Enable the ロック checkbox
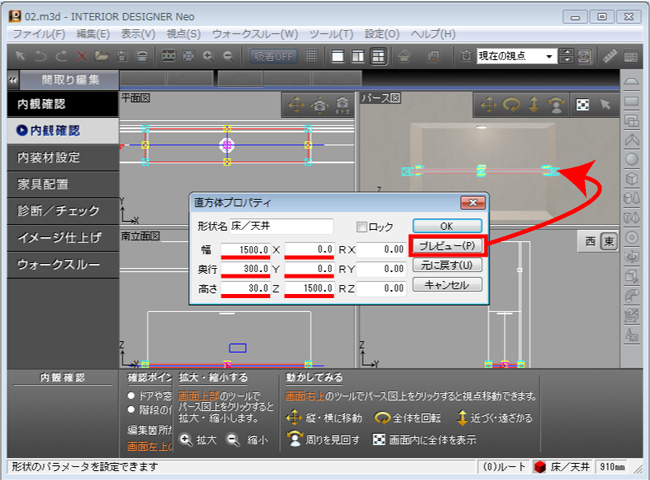 (362, 227)
